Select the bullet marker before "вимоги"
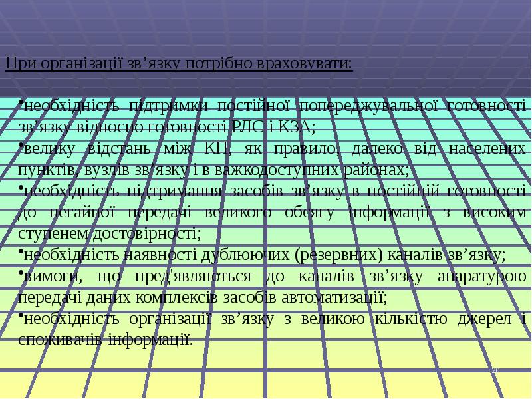 [21, 273]
